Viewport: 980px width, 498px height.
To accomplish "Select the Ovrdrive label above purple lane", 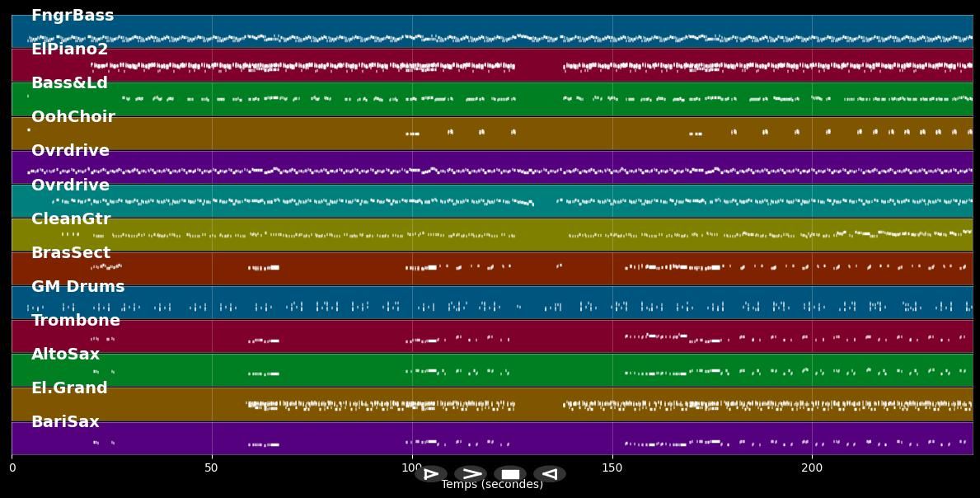I will (x=70, y=151).
